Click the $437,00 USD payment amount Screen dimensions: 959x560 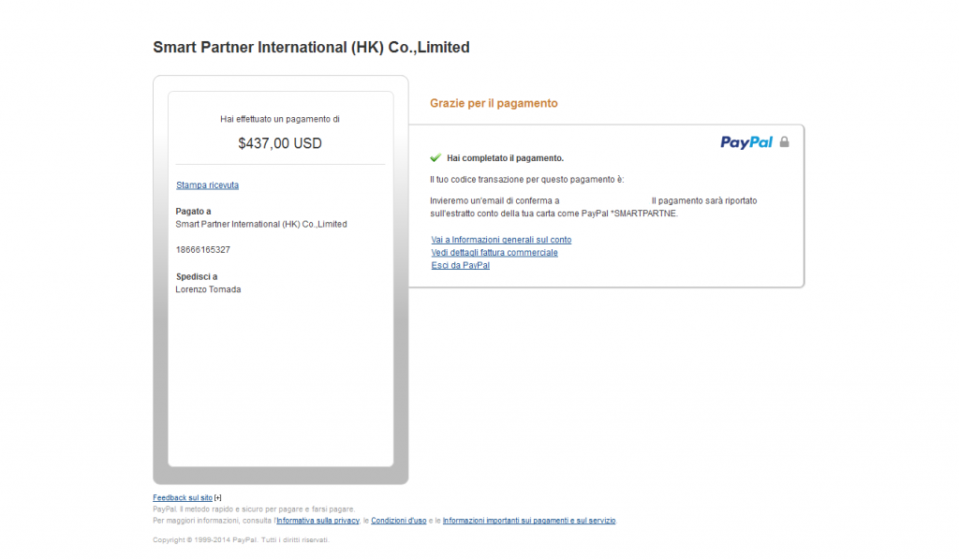click(x=280, y=142)
